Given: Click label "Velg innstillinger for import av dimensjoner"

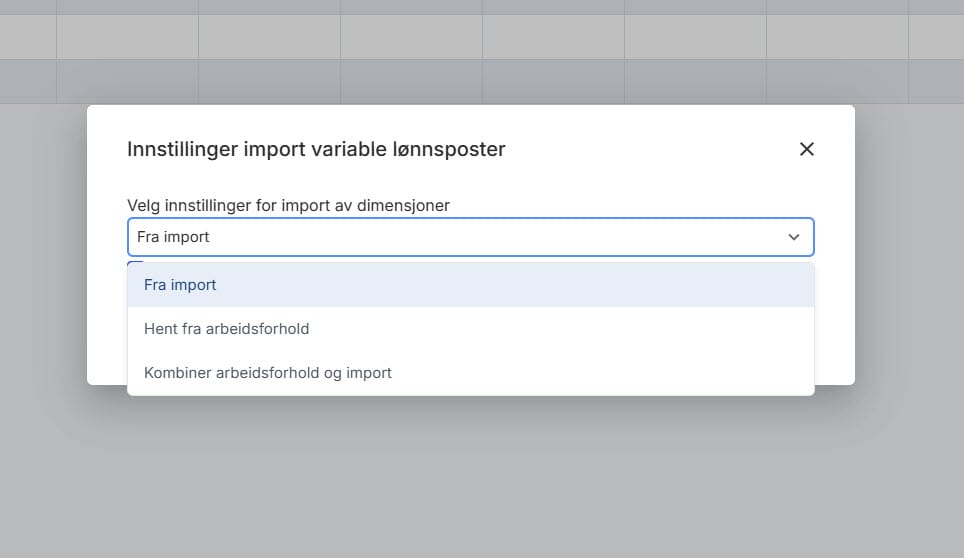Looking at the screenshot, I should pyautogui.click(x=288, y=205).
